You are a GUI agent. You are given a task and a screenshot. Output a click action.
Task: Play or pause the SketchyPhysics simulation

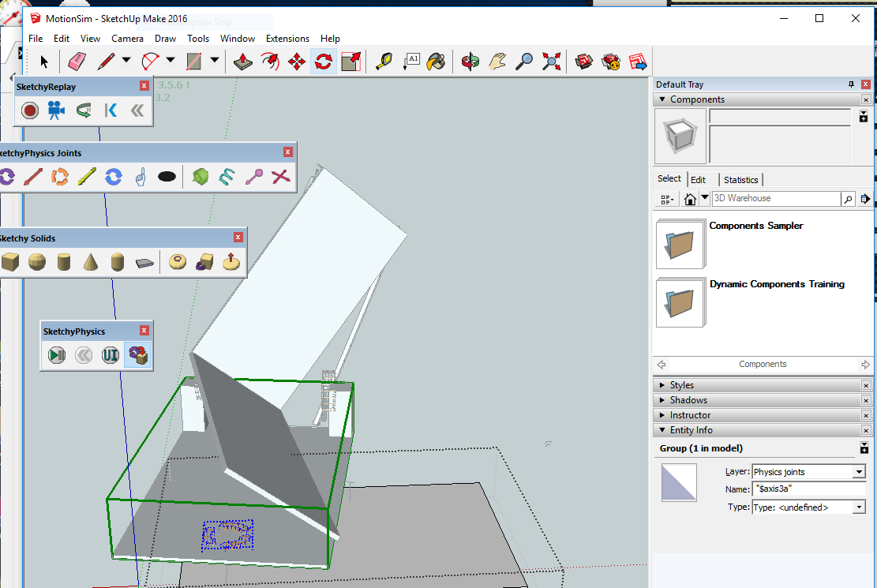[x=57, y=355]
